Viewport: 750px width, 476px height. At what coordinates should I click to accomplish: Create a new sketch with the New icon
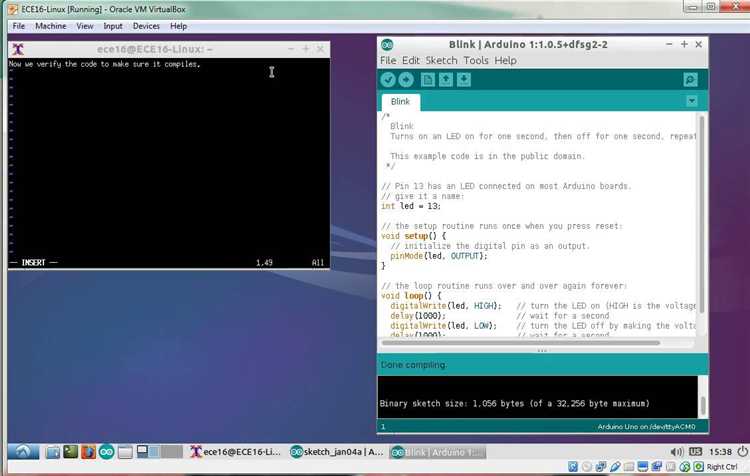point(428,80)
